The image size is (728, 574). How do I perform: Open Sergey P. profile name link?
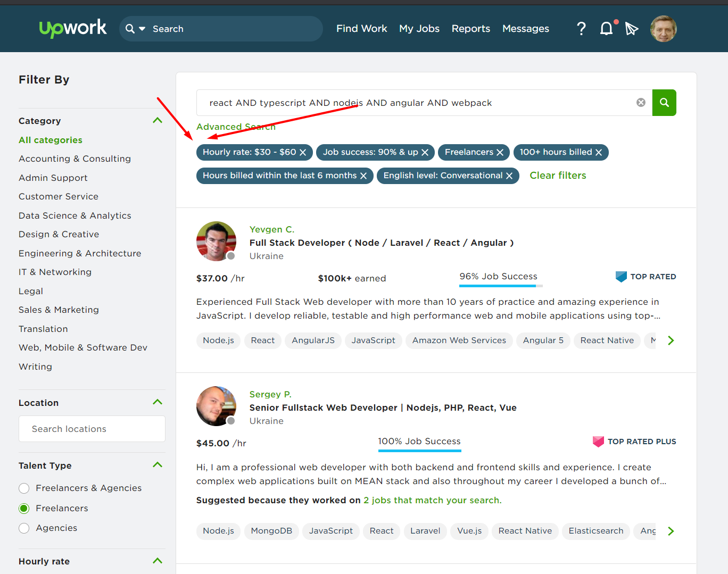[x=270, y=394]
